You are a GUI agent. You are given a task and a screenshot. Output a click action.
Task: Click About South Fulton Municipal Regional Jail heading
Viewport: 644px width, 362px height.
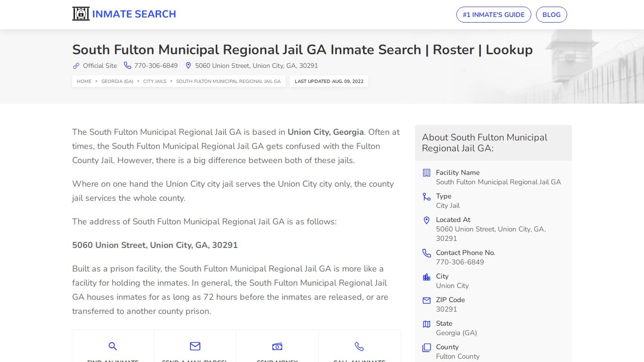pyautogui.click(x=485, y=143)
